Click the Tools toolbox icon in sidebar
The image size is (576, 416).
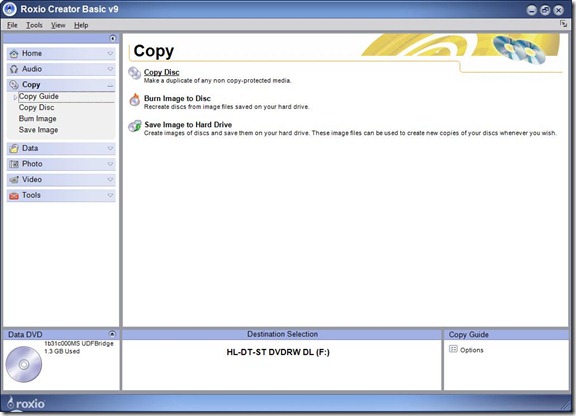pyautogui.click(x=14, y=196)
